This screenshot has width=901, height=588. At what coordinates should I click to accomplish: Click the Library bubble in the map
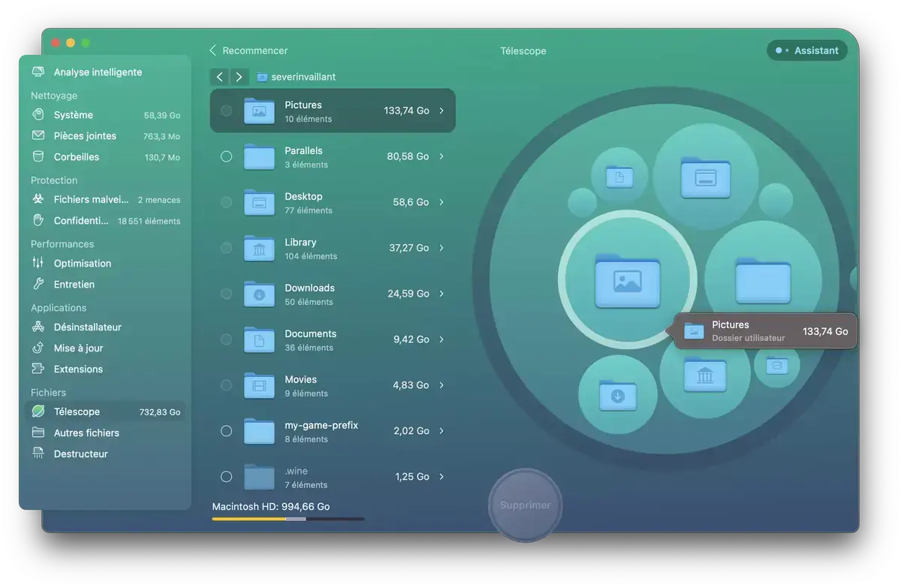pyautogui.click(x=704, y=373)
